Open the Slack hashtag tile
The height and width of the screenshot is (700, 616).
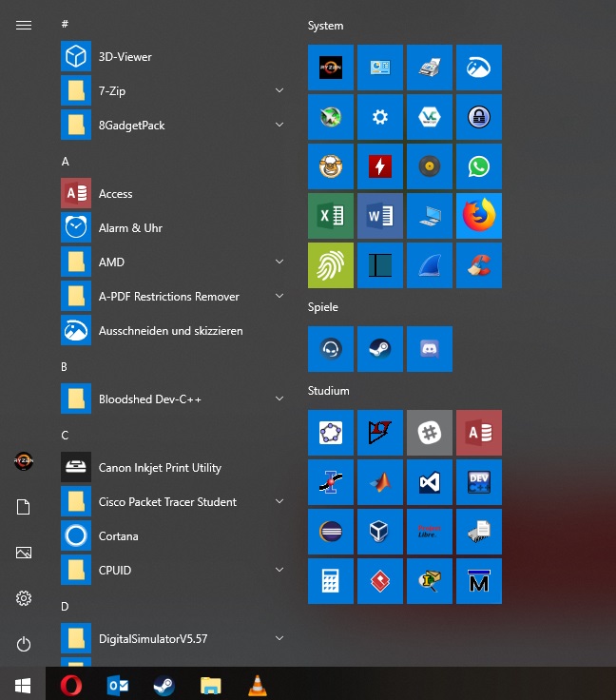[x=430, y=433]
